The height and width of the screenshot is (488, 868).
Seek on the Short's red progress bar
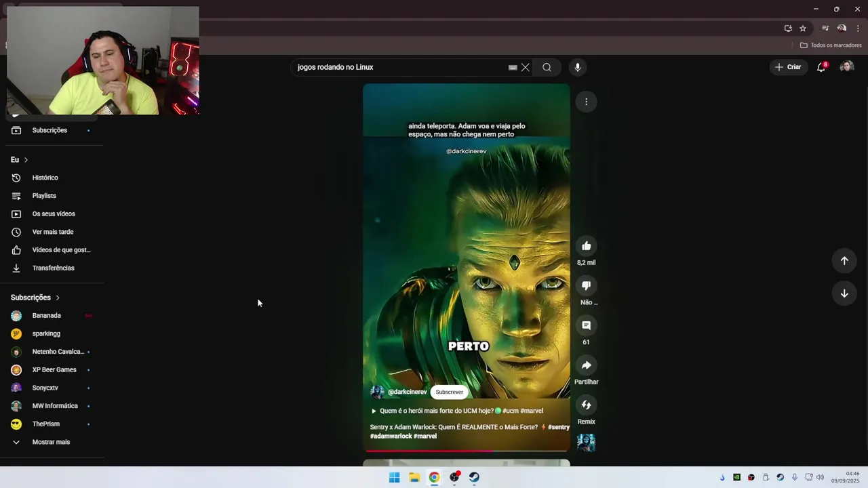tap(467, 450)
